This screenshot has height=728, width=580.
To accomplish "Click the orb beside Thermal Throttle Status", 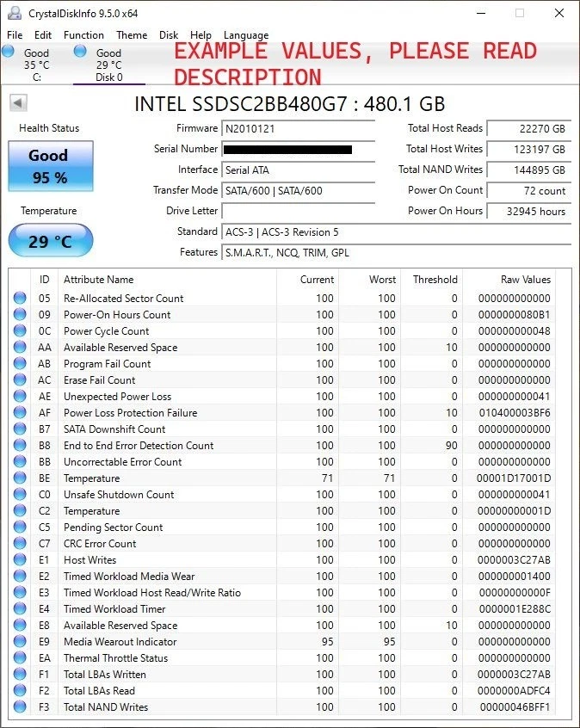I will pos(20,658).
